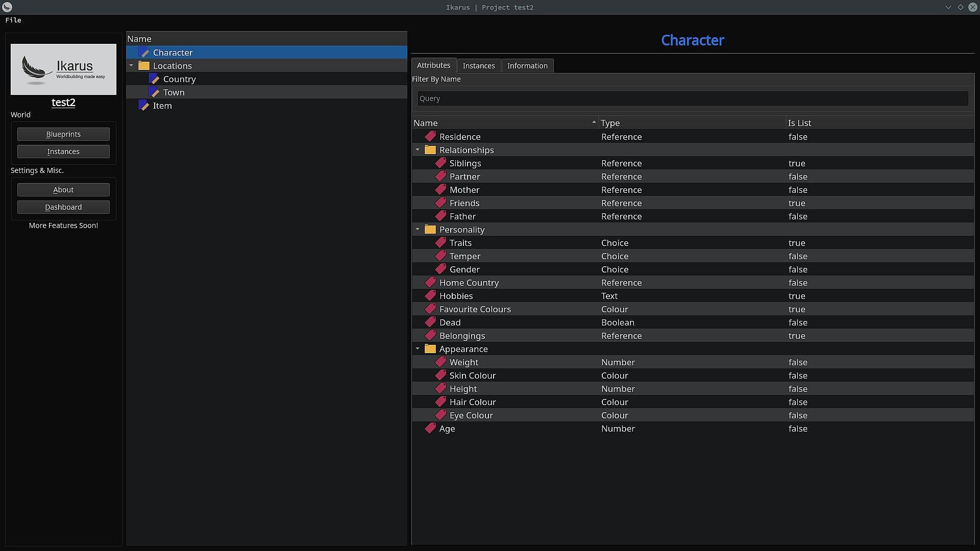
Task: Click the Personality folder icon
Action: coord(430,230)
